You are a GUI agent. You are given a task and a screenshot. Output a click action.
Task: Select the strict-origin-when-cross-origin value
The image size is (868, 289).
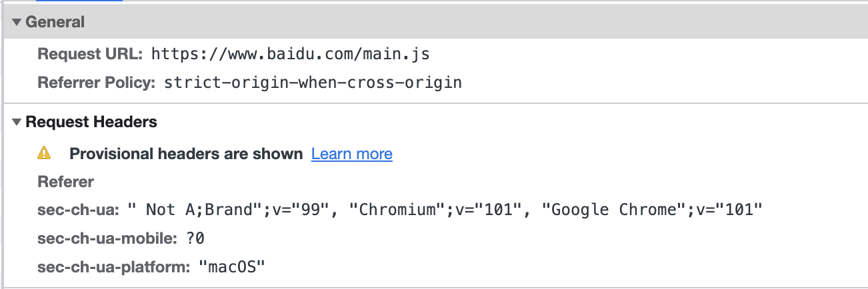(x=313, y=83)
